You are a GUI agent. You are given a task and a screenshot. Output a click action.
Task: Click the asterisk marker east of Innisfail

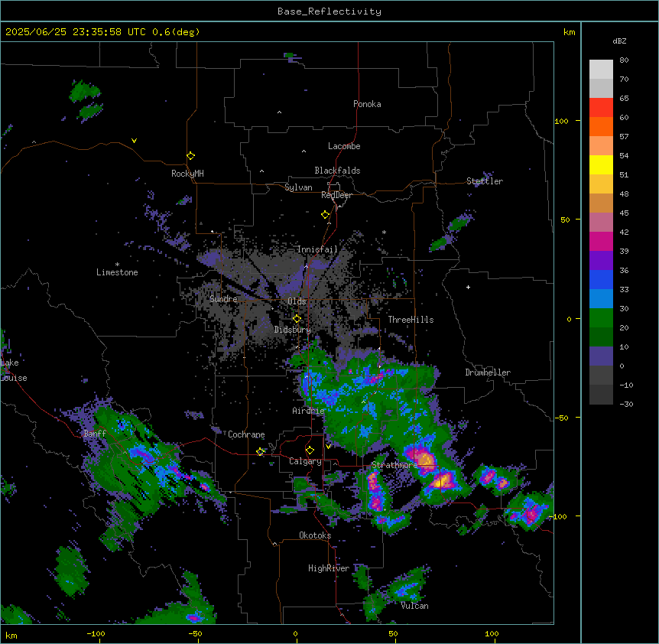coord(384,232)
